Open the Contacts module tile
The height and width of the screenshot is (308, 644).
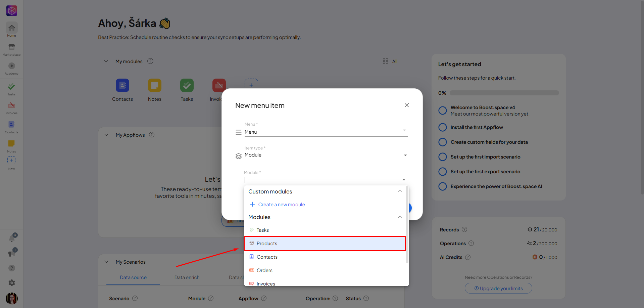pos(122,90)
